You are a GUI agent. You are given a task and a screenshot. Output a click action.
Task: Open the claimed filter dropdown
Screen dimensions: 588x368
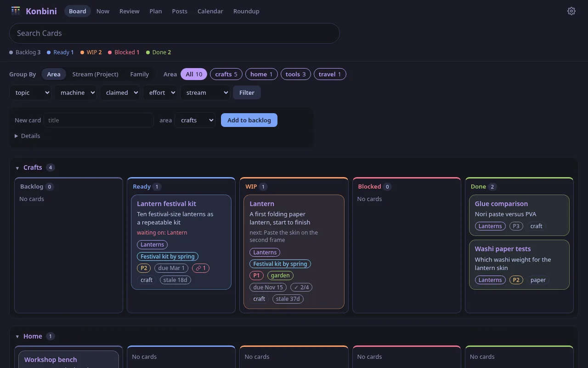click(x=120, y=92)
